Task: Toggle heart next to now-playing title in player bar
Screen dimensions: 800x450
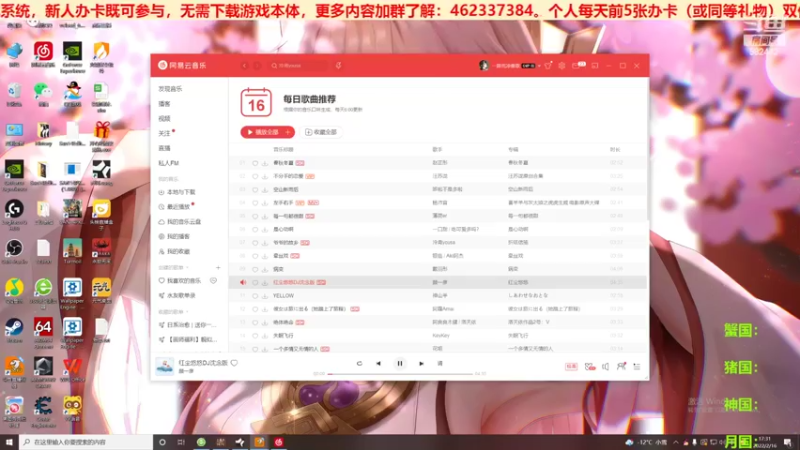Action: coord(234,363)
